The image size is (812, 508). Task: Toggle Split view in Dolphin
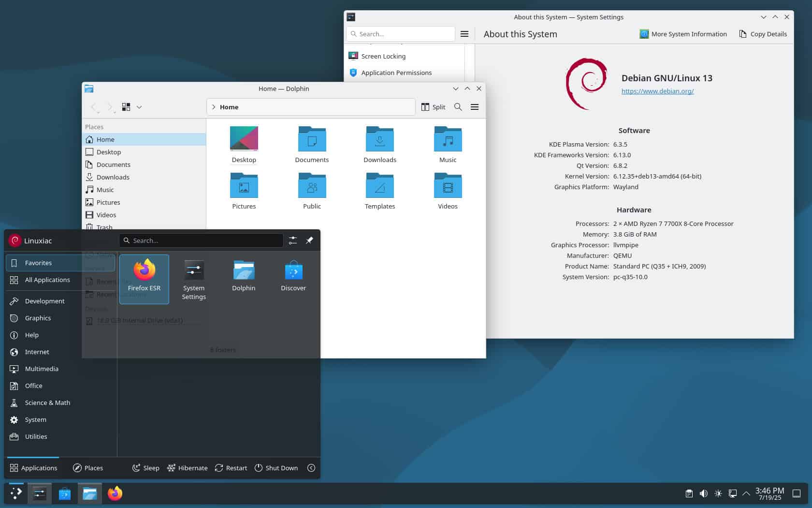click(x=433, y=107)
